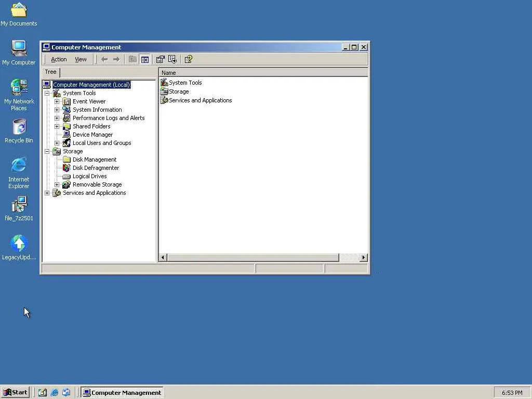Expand Services and Applications tree node
Image resolution: width=532 pixels, height=399 pixels.
pyautogui.click(x=47, y=193)
